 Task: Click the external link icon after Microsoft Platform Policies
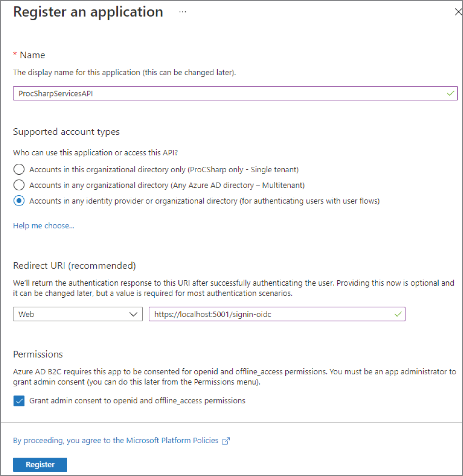tap(226, 441)
